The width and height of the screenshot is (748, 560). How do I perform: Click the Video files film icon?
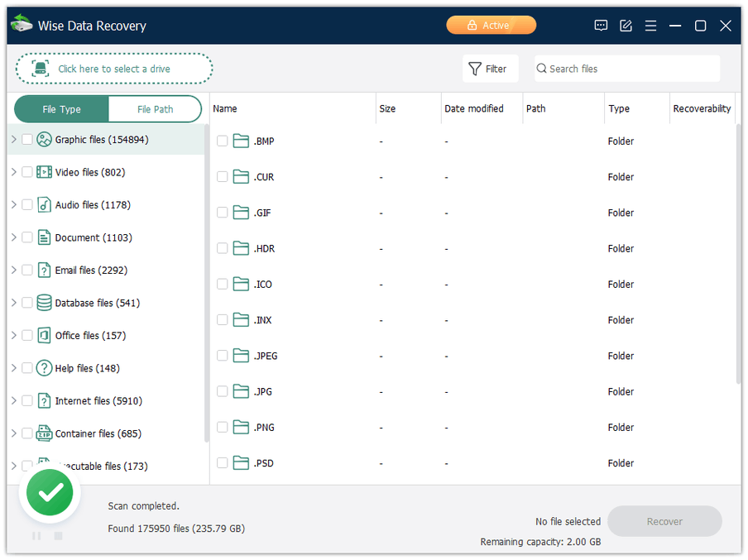44,172
